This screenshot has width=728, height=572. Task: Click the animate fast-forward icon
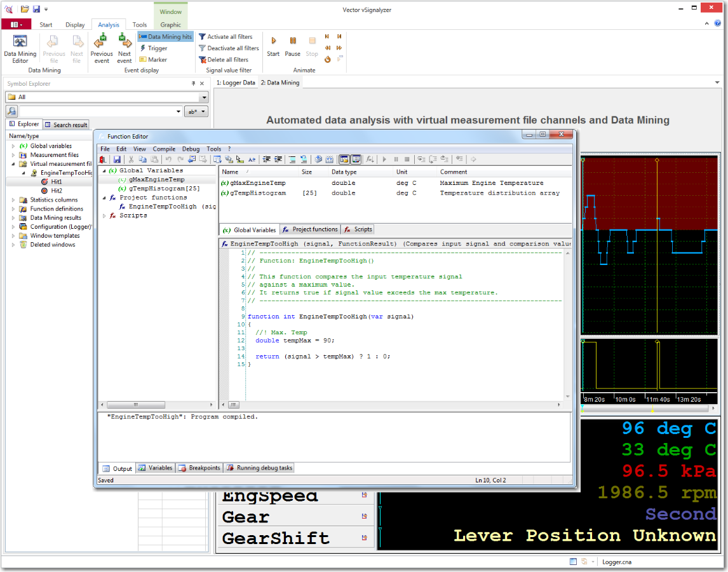coord(339,48)
